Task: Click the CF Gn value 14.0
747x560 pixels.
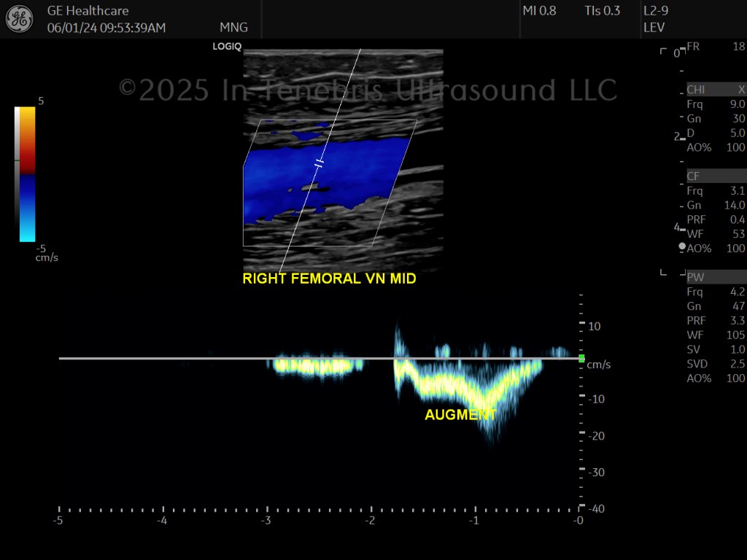Action: tap(734, 205)
